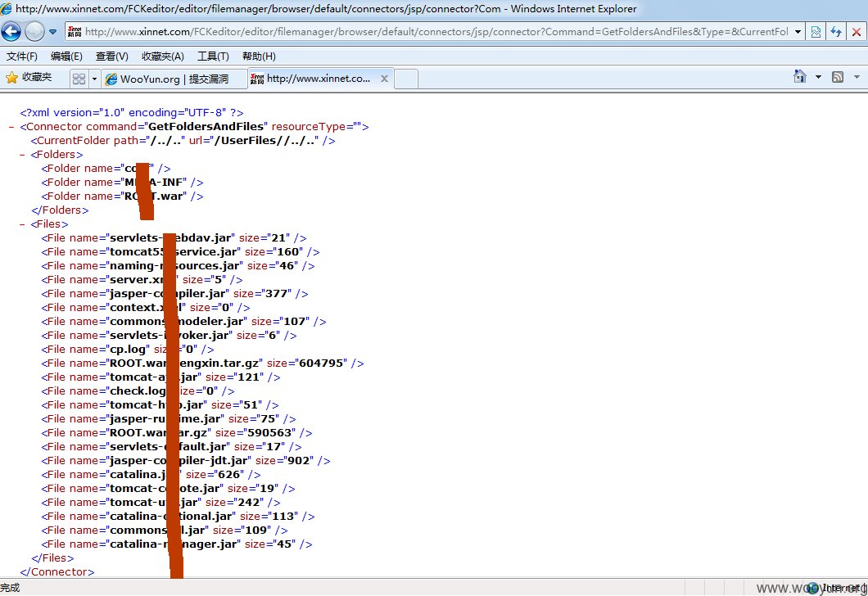Click the xinnet favicon in address bar
Image resolution: width=868 pixels, height=596 pixels.
point(75,32)
